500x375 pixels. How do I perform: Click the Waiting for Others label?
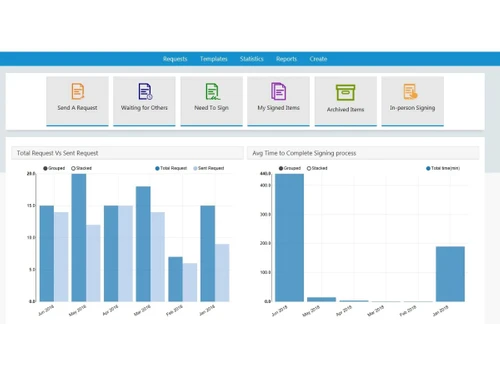pyautogui.click(x=144, y=108)
